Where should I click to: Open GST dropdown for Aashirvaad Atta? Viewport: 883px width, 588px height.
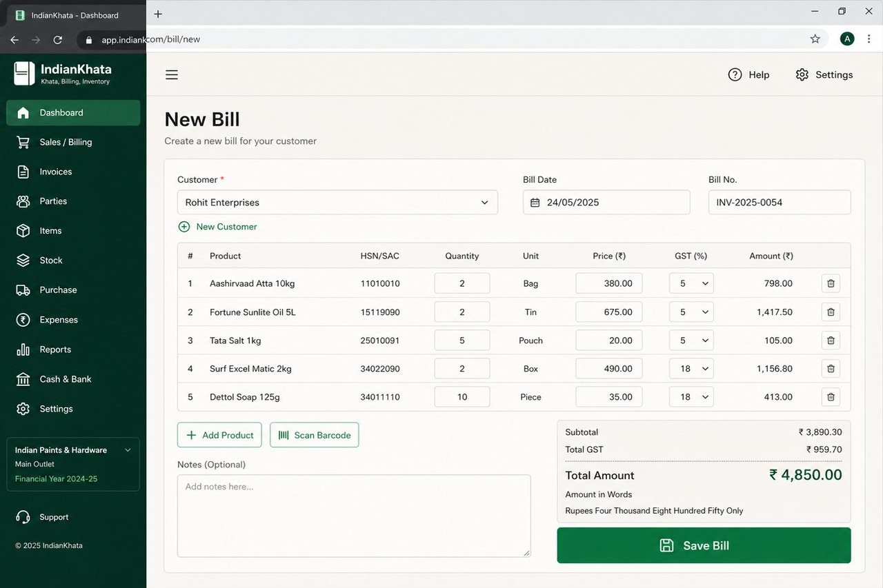click(x=691, y=283)
